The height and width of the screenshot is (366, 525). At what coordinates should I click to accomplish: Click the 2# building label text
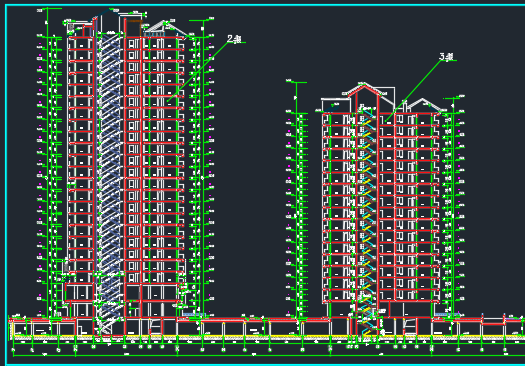point(234,39)
